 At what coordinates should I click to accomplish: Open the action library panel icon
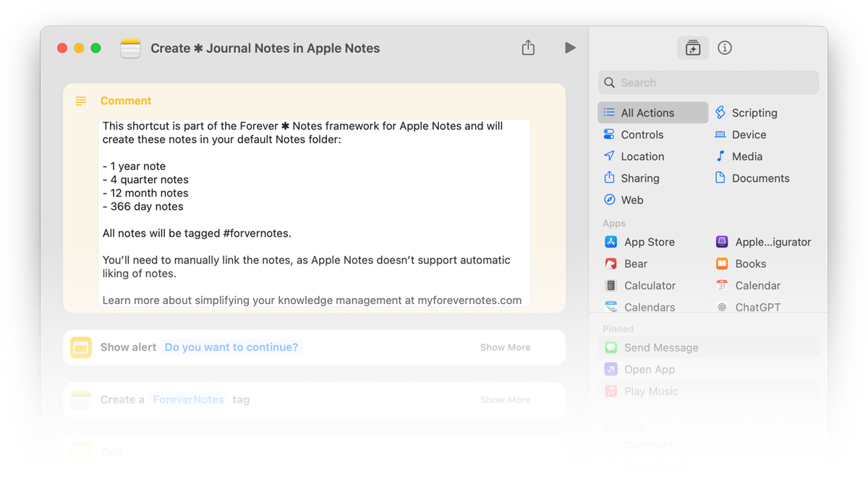tap(693, 48)
